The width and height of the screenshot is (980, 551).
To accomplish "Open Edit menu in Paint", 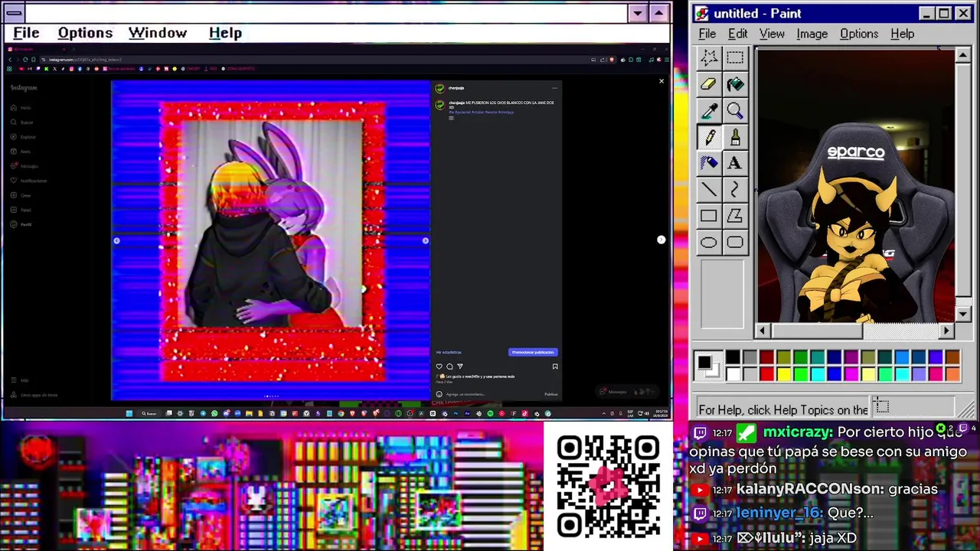I will tap(737, 34).
